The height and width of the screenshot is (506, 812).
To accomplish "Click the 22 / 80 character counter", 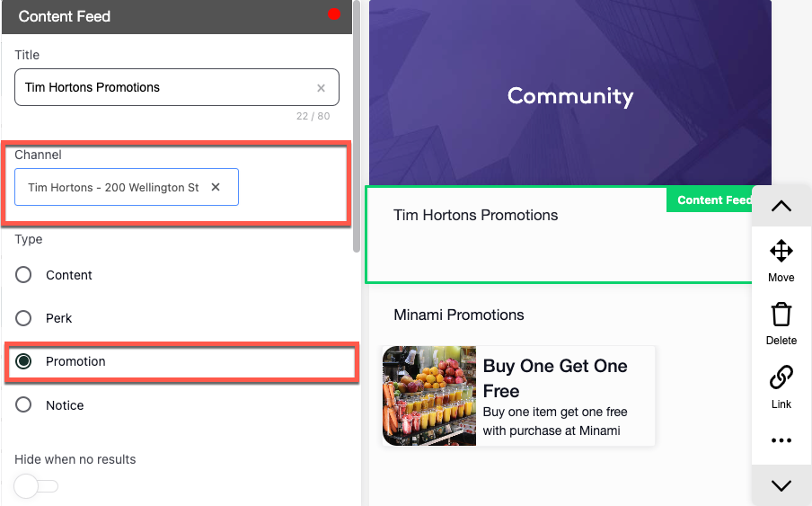I will pos(313,116).
